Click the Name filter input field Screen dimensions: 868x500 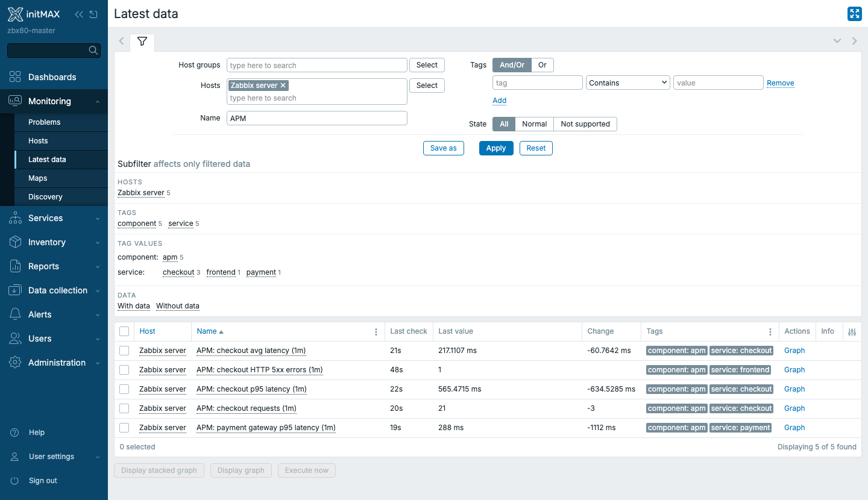click(x=317, y=118)
